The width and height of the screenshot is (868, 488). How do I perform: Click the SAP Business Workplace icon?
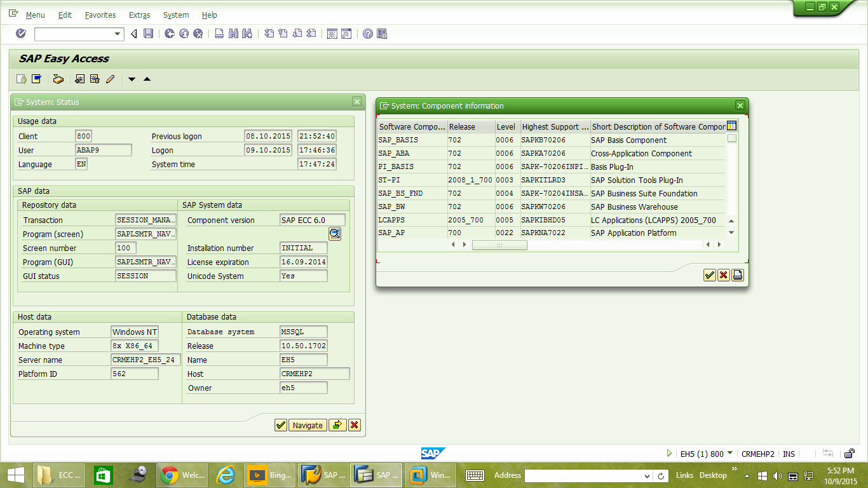click(58, 79)
